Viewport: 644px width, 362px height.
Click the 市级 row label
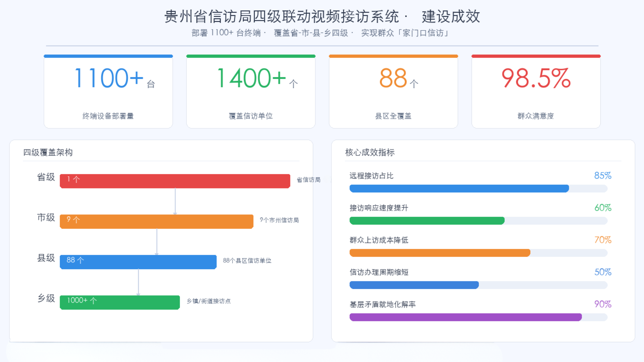pos(46,218)
